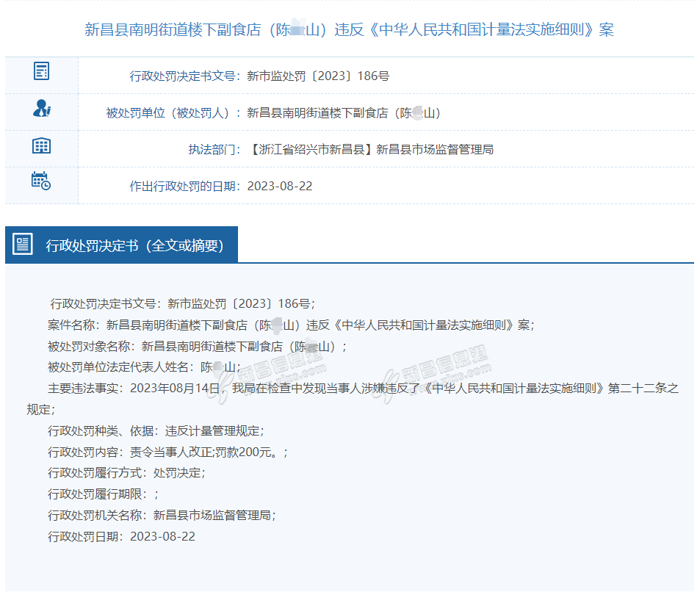This screenshot has width=700, height=592.
Task: Click the 2023-08-22 date in the top table
Action: pyautogui.click(x=280, y=187)
